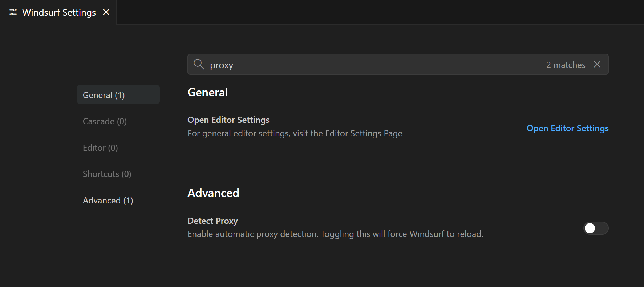644x287 pixels.
Task: Open Editor Settings link
Action: 568,128
